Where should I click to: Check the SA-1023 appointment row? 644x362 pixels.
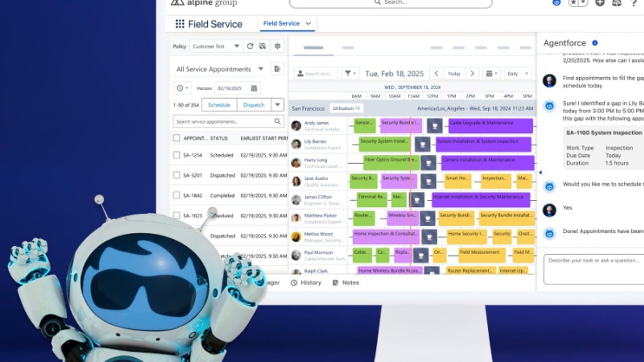pos(176,215)
